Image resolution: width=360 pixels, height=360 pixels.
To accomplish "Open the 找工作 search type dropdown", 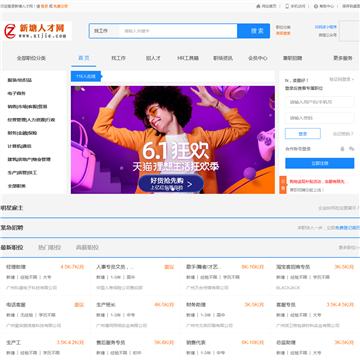I will point(105,31).
